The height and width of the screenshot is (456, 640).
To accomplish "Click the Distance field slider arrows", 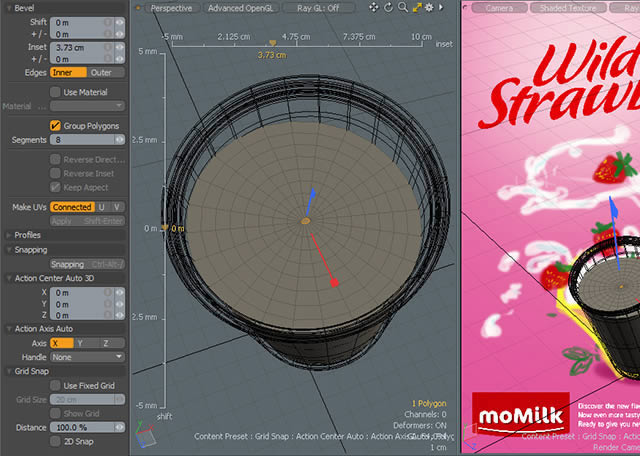I will 120,427.
